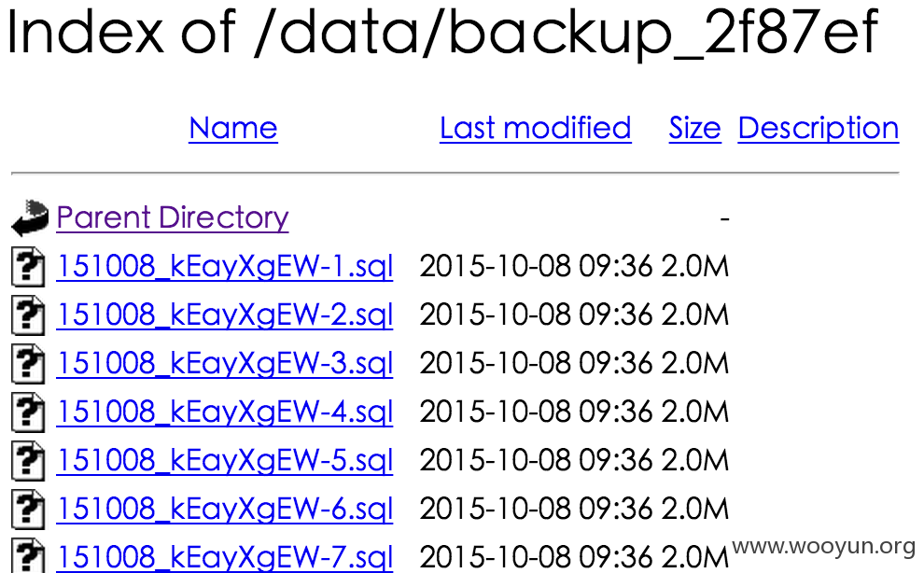Open the 151008_kEayXgEW-3.sql file link
924x573 pixels.
pos(225,364)
